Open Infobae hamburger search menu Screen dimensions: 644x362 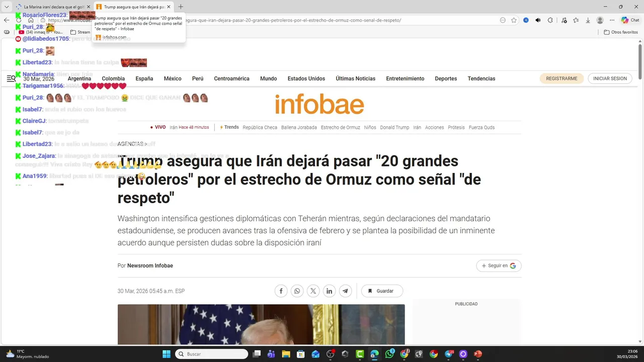11,78
